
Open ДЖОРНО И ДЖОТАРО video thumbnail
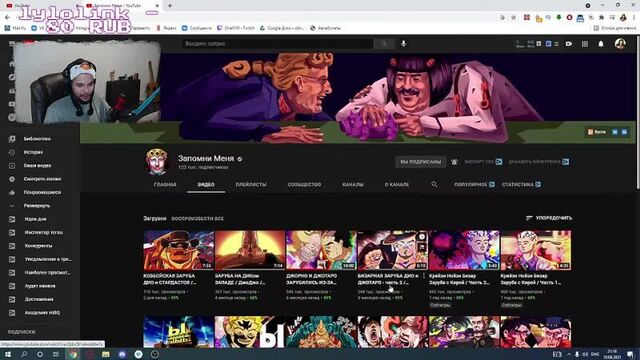pos(321,250)
